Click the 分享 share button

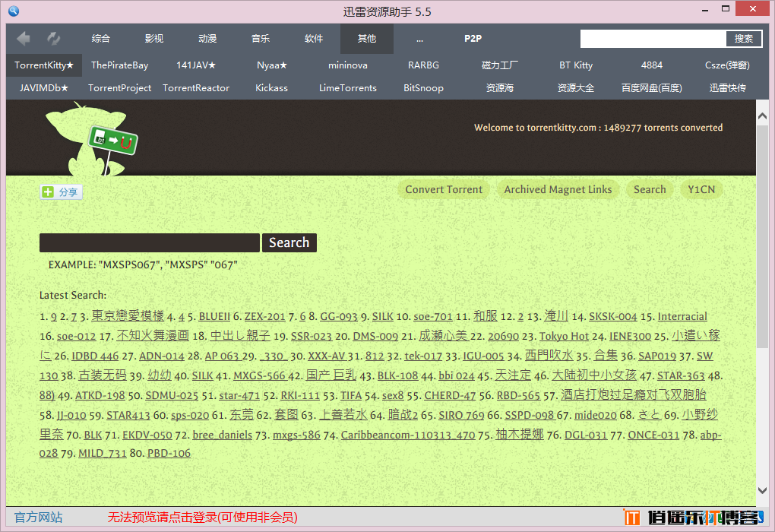pos(62,192)
